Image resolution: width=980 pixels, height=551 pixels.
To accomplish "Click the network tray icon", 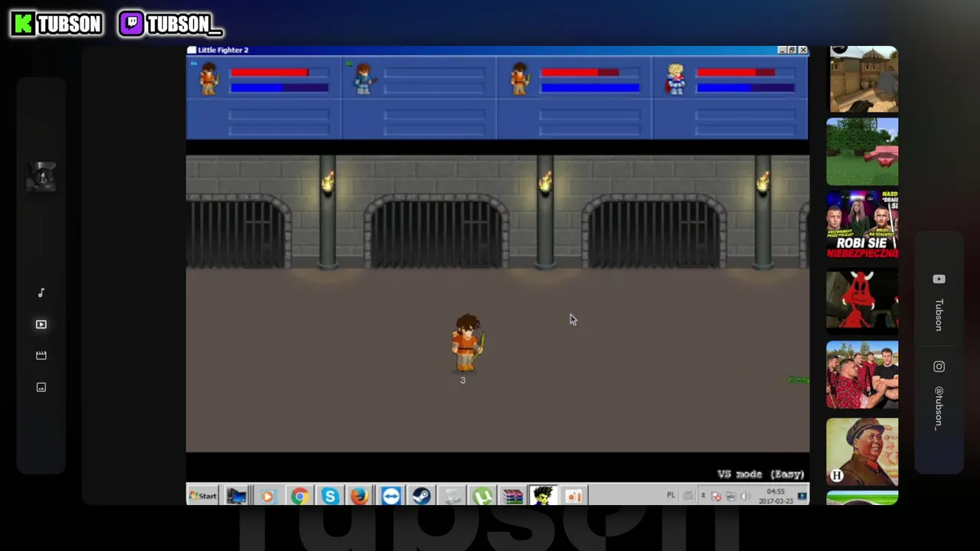I will (x=730, y=496).
